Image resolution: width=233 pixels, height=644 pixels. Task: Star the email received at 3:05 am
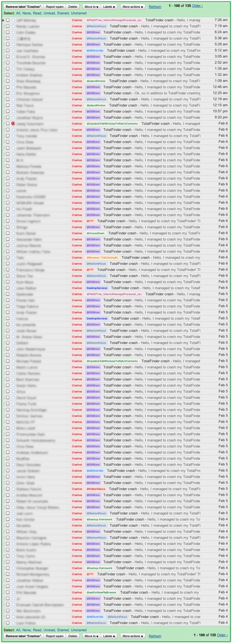point(13,57)
